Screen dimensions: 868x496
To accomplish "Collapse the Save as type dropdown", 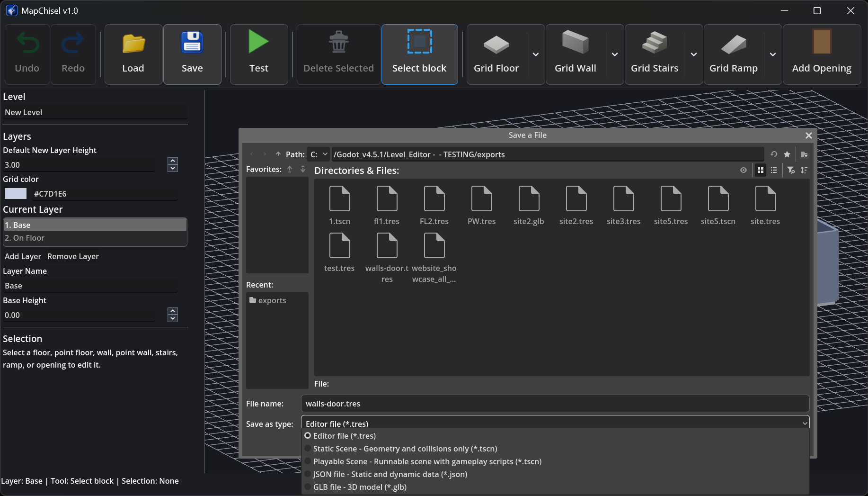I will pos(555,423).
